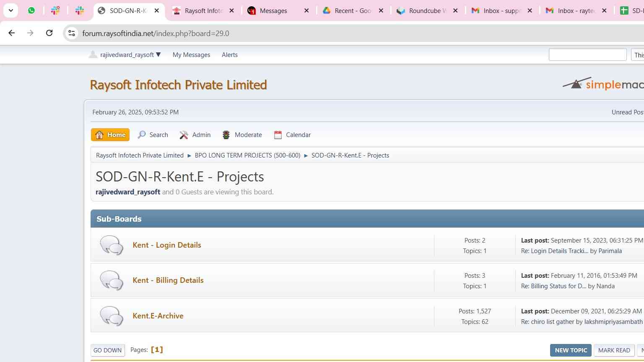Screen dimensions: 644x362
Task: Open the Calendar menu item
Action: coord(292,135)
